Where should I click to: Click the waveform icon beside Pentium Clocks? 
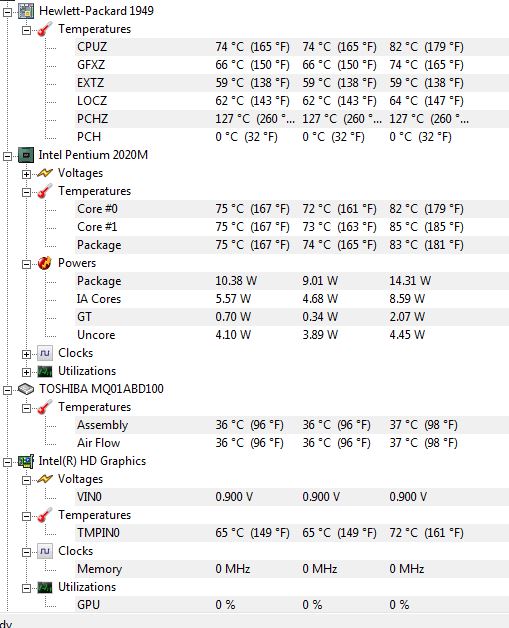[45, 353]
